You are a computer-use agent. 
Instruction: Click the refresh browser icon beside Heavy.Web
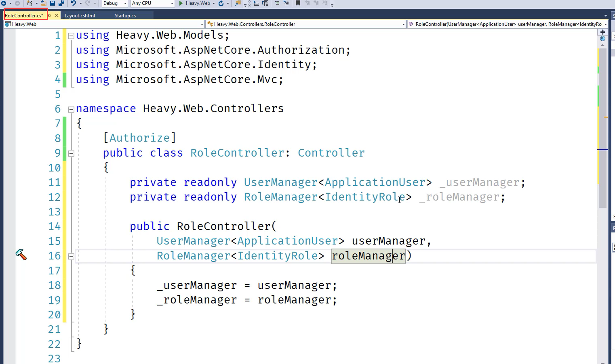(221, 3)
